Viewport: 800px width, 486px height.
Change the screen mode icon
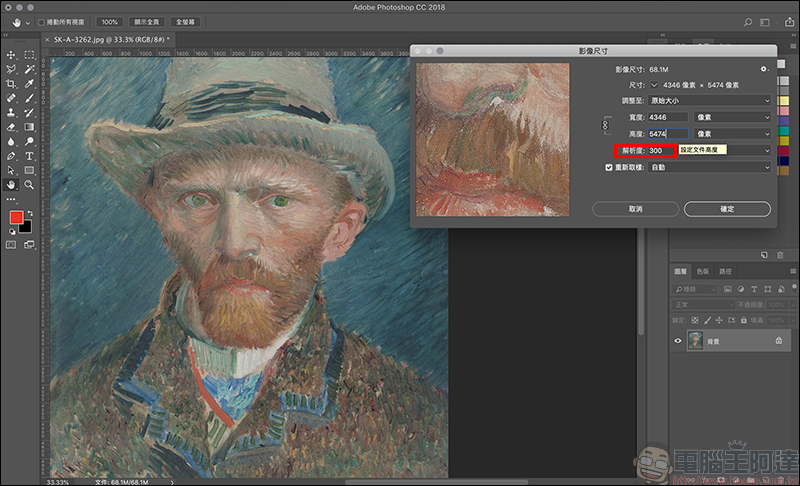(x=30, y=245)
